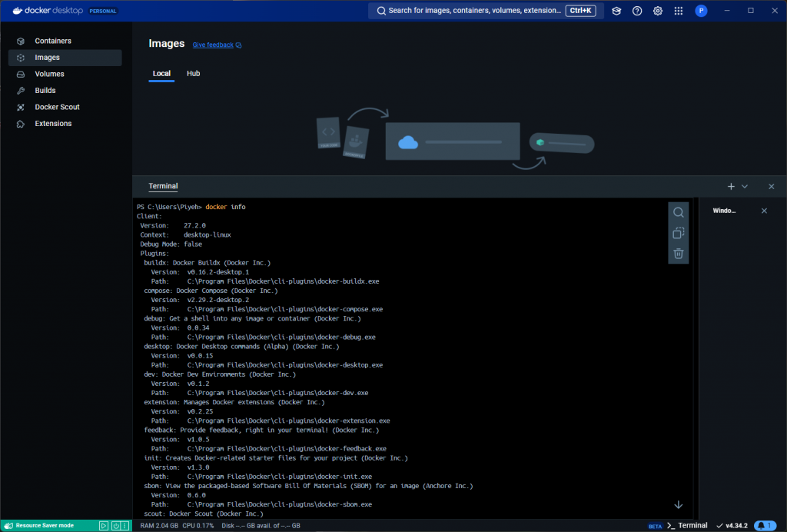Click the feedback external link icon

pyautogui.click(x=238, y=45)
